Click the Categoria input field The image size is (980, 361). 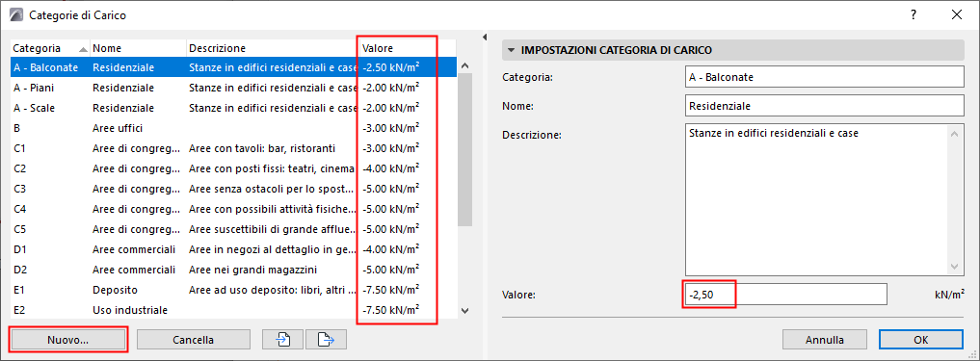click(x=824, y=77)
